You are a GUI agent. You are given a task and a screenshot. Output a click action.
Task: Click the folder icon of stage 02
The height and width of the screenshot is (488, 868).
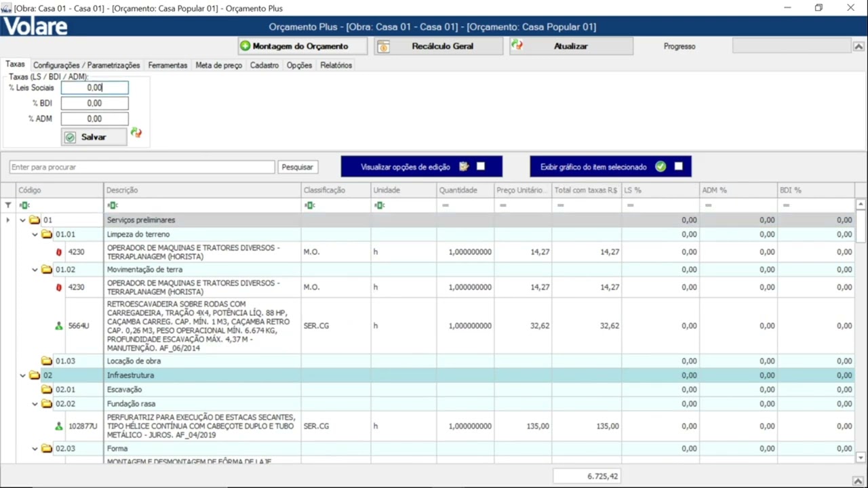coord(35,375)
